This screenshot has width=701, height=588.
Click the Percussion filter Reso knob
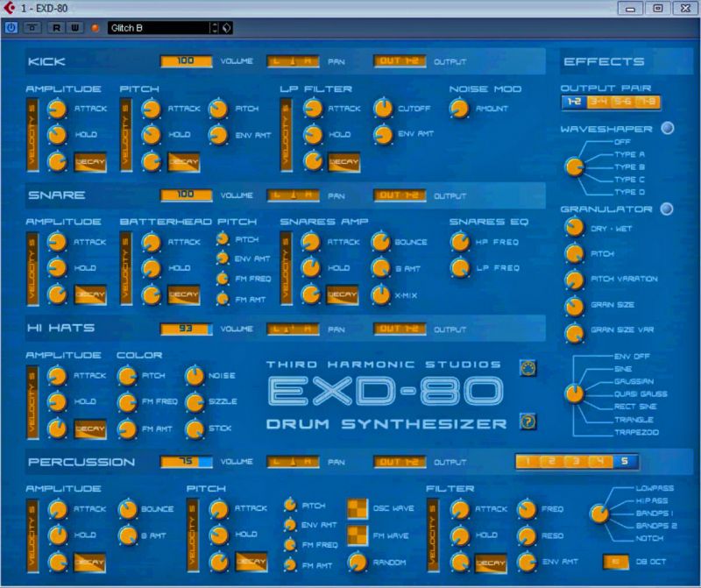click(x=527, y=535)
